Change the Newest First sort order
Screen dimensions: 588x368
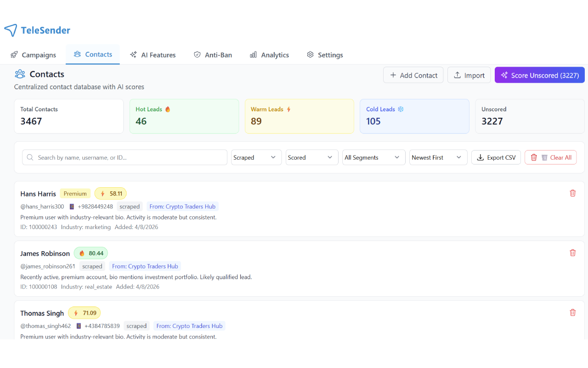(x=438, y=157)
